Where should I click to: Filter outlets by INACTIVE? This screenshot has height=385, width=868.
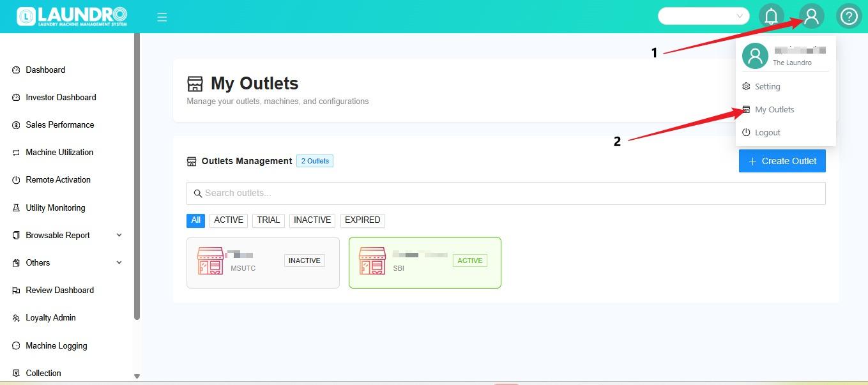click(x=312, y=220)
